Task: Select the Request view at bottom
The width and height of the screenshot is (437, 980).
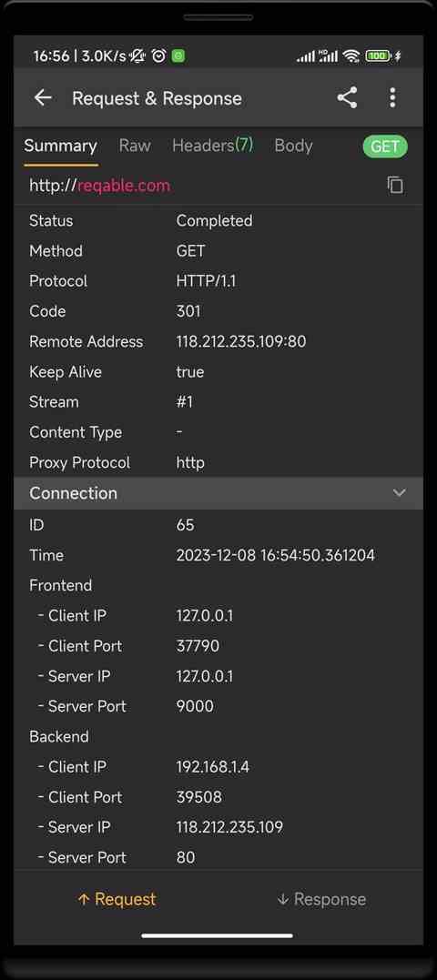Action: pyautogui.click(x=117, y=899)
